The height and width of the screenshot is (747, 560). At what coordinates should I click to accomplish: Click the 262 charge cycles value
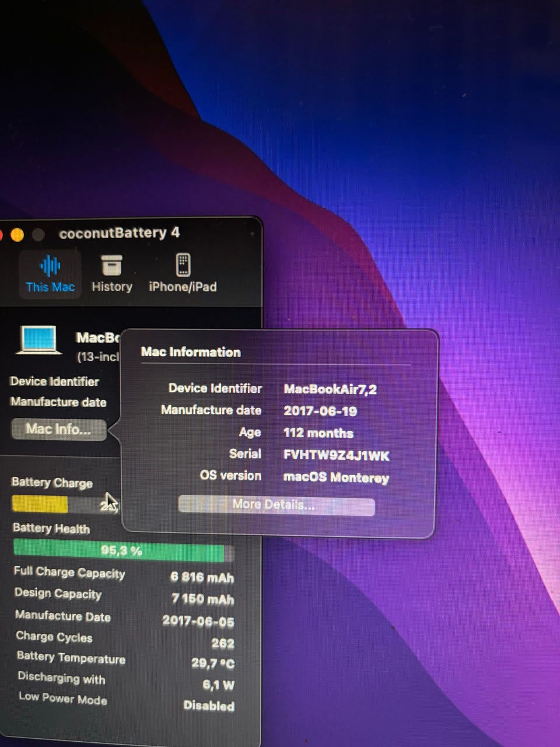coord(223,644)
